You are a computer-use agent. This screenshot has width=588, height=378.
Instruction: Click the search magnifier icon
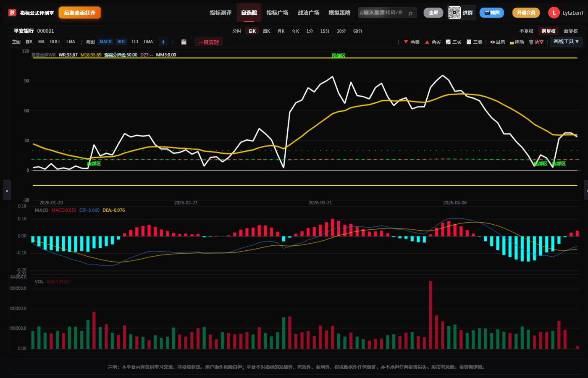pos(410,13)
